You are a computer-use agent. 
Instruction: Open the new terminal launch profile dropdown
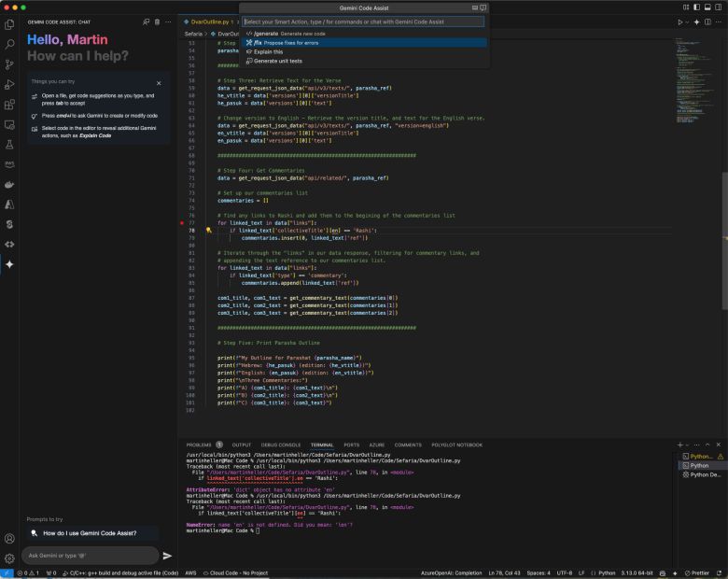pyautogui.click(x=689, y=445)
